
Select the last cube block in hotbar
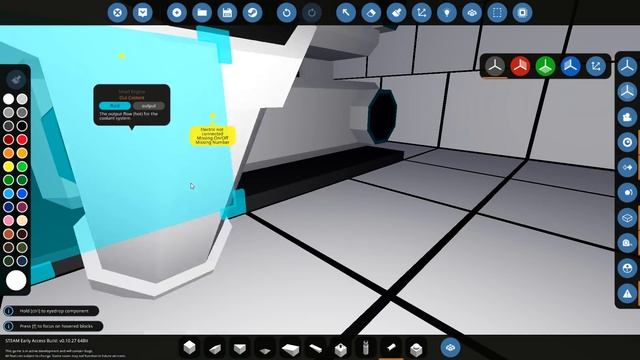416,348
